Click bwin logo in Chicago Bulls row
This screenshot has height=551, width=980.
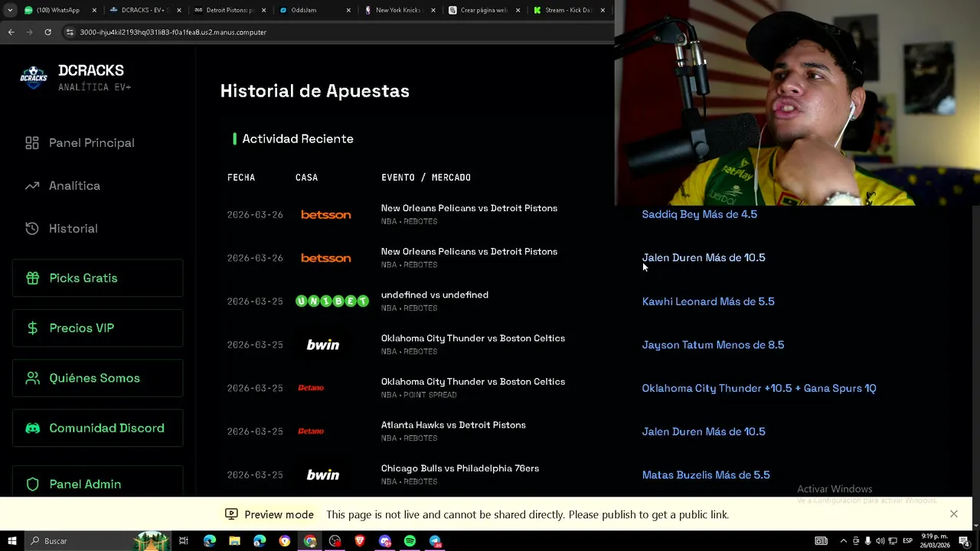click(x=323, y=475)
